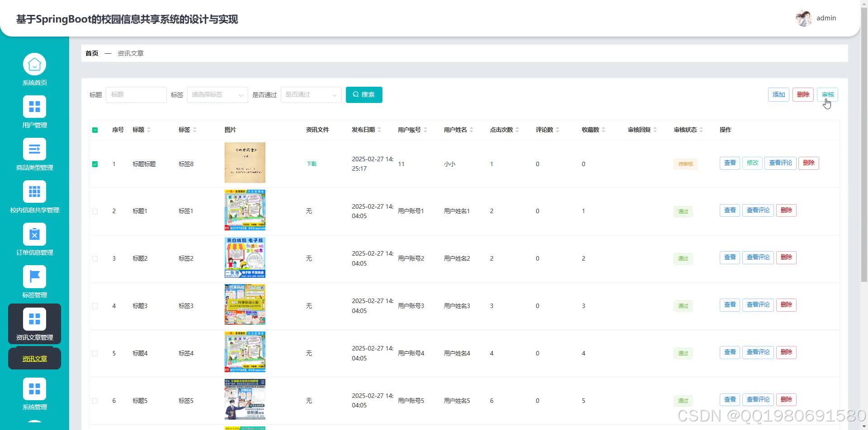Open the 标题 search input field
Image resolution: width=868 pixels, height=430 pixels.
click(x=136, y=94)
